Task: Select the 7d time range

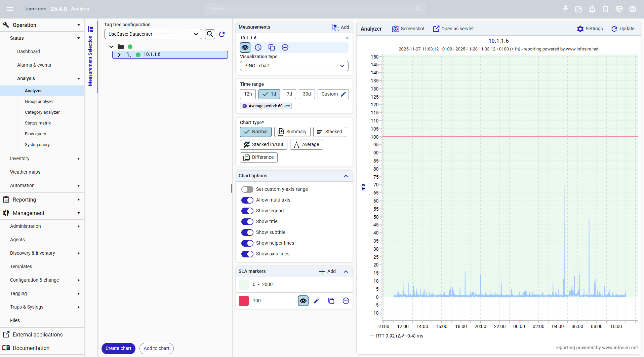Action: pyautogui.click(x=289, y=94)
